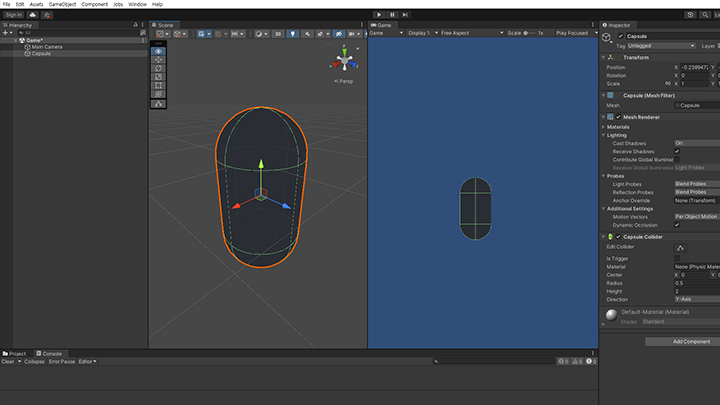Click the Scene camera settings icon
The height and width of the screenshot is (405, 720).
click(x=351, y=34)
